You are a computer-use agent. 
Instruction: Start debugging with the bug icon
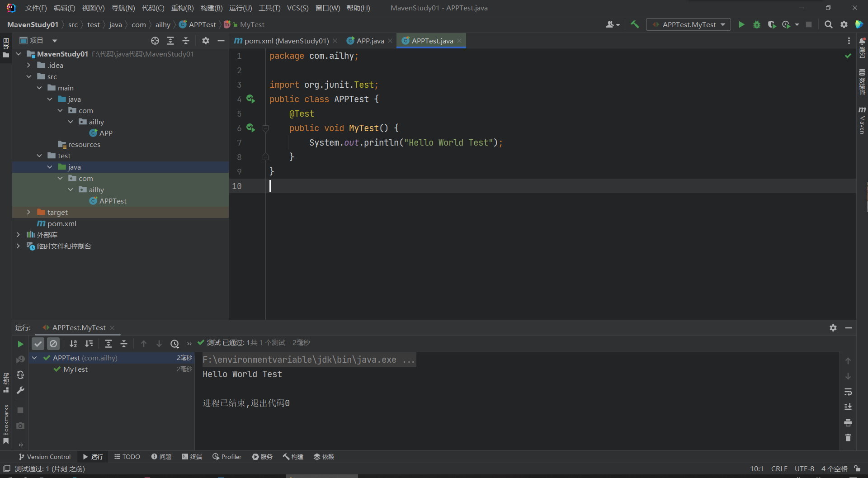(x=756, y=24)
